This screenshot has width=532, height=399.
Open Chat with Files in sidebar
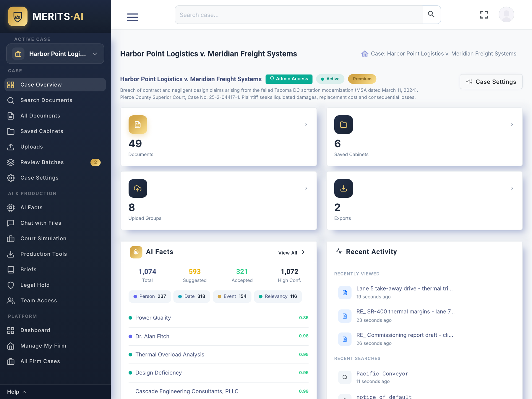point(55,223)
